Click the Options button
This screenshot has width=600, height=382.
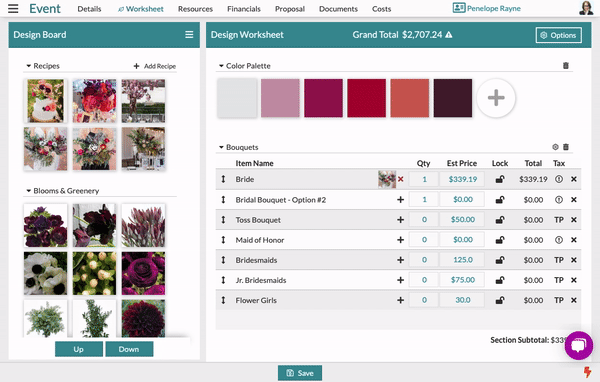point(559,35)
